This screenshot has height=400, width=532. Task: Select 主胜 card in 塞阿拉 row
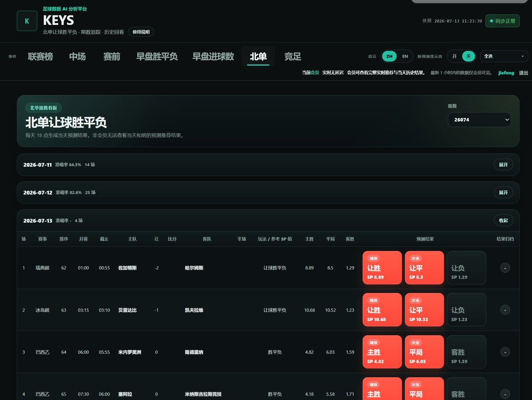point(382,389)
